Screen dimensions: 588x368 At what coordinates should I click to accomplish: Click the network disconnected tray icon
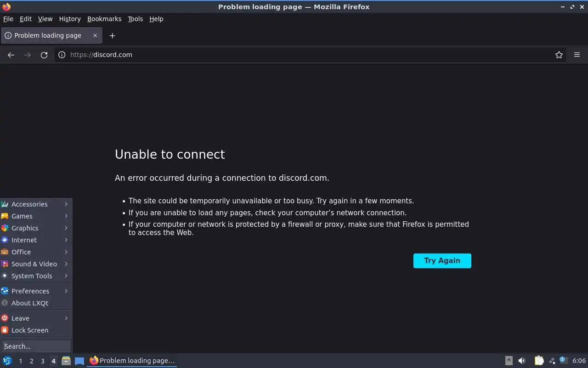coord(552,361)
